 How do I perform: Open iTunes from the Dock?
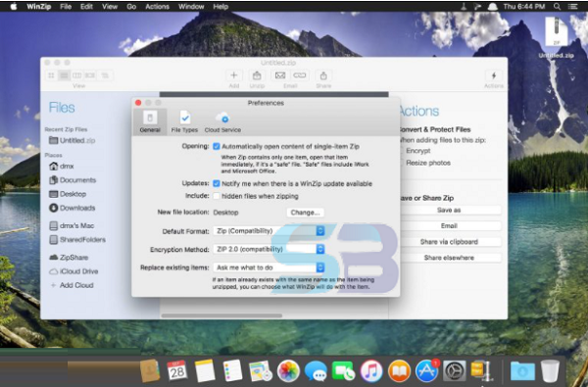click(371, 371)
